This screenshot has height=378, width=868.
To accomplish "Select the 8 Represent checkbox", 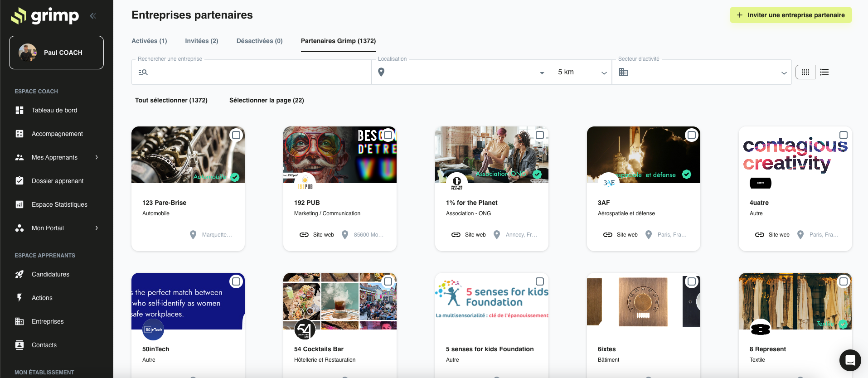I will point(844,281).
